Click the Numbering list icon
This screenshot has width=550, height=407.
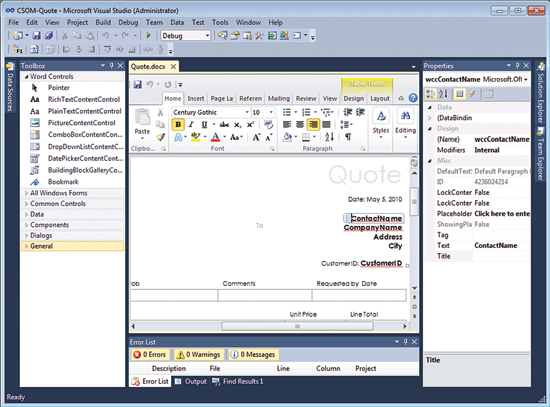point(306,112)
